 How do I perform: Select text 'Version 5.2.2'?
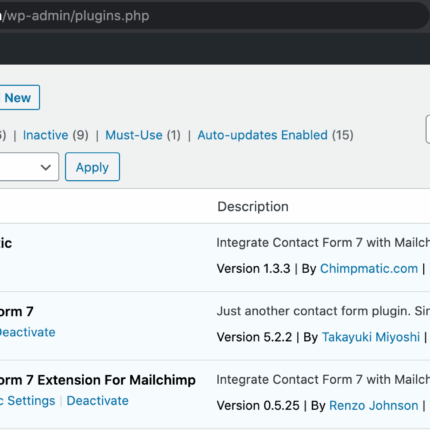[254, 337]
